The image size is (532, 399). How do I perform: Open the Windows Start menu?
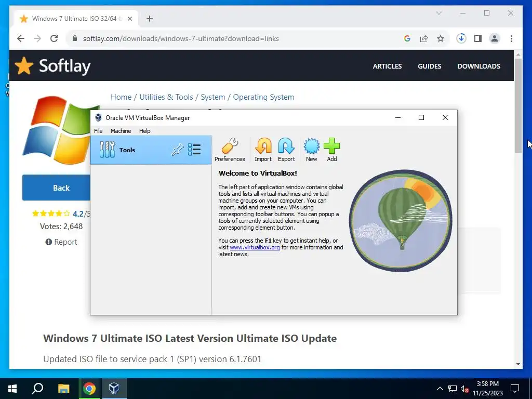(x=12, y=389)
